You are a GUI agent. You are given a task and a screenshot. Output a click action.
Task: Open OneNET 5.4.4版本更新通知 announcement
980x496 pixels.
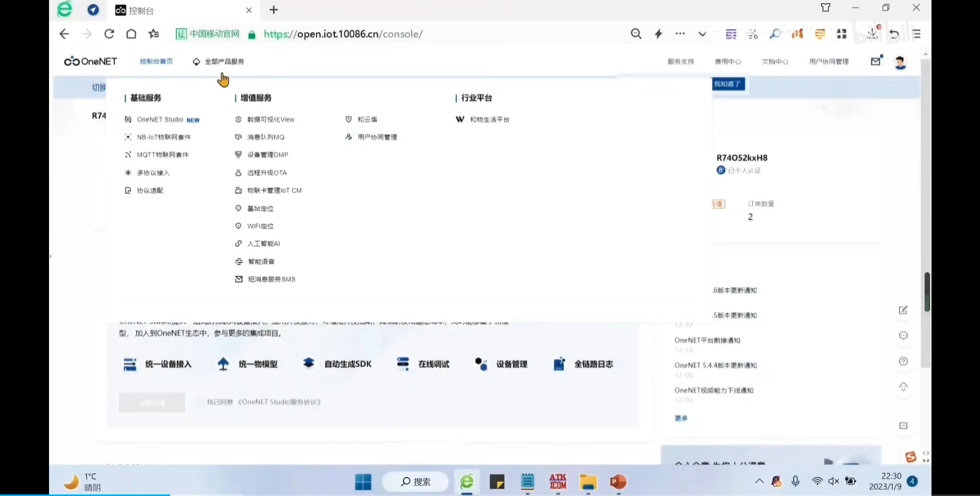(715, 365)
